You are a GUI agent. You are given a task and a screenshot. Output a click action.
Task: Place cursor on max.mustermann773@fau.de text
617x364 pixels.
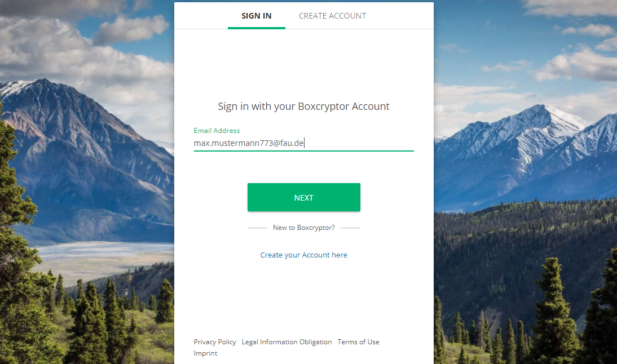249,143
